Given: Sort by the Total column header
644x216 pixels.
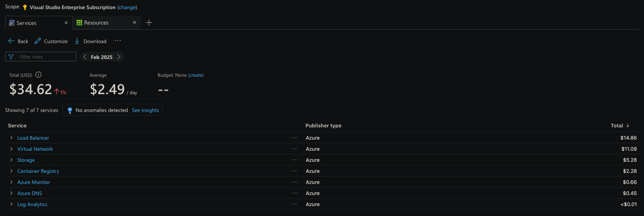Looking at the screenshot, I should 617,125.
